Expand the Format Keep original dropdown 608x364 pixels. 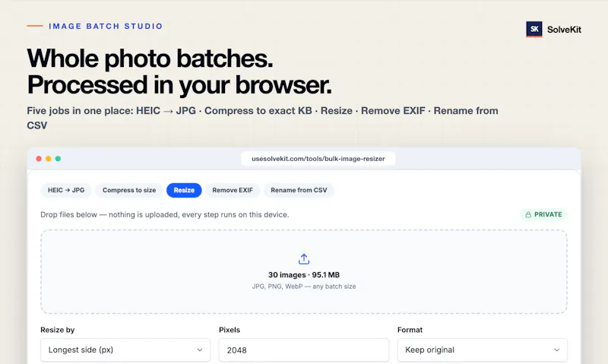(483, 350)
